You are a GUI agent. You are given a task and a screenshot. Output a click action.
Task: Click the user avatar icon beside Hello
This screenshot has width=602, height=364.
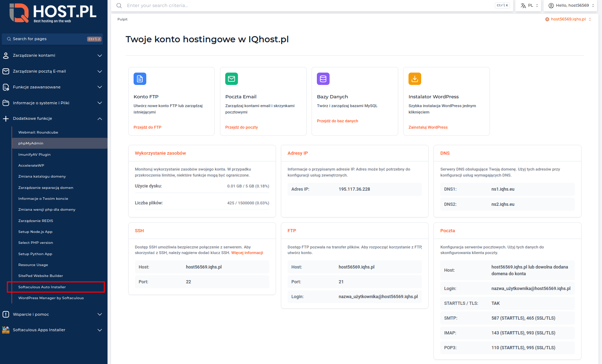click(551, 6)
